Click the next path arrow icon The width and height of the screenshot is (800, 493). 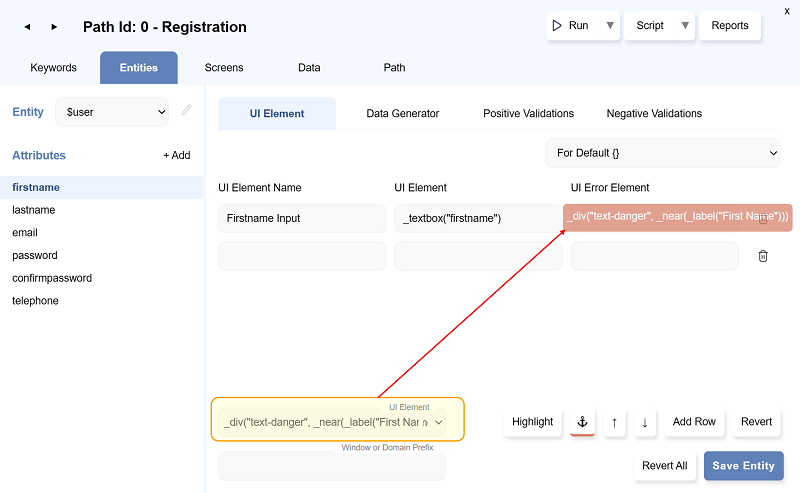[x=54, y=27]
